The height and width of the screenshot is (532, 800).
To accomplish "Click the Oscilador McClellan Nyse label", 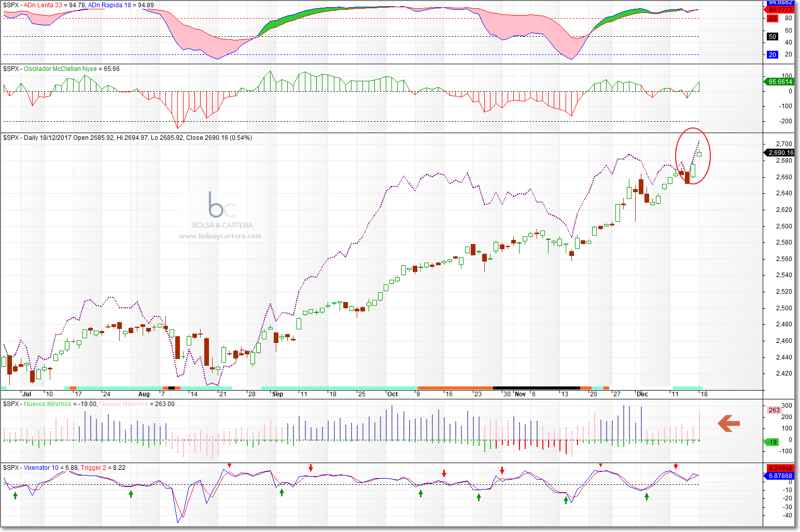I will tap(60, 69).
